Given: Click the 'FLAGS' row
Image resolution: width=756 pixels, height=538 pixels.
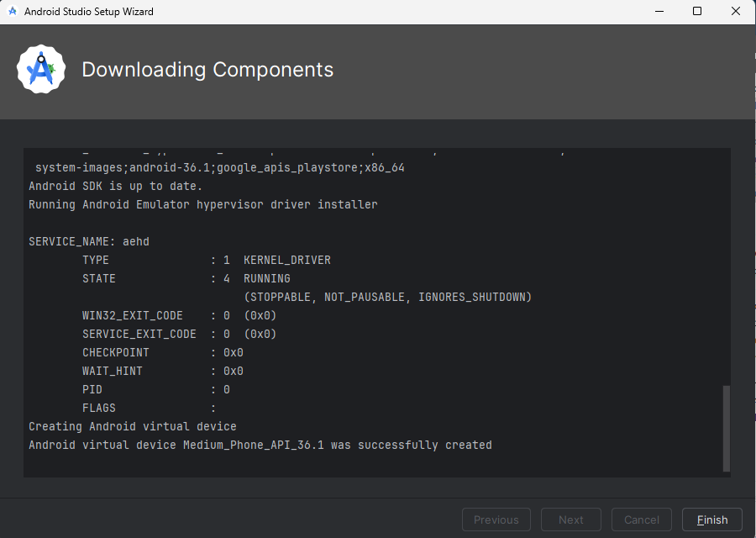Looking at the screenshot, I should coord(149,409).
